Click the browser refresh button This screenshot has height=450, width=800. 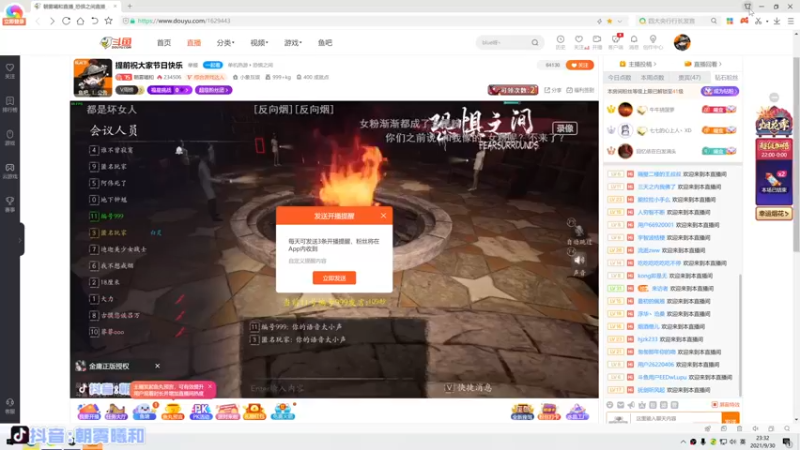click(x=66, y=21)
